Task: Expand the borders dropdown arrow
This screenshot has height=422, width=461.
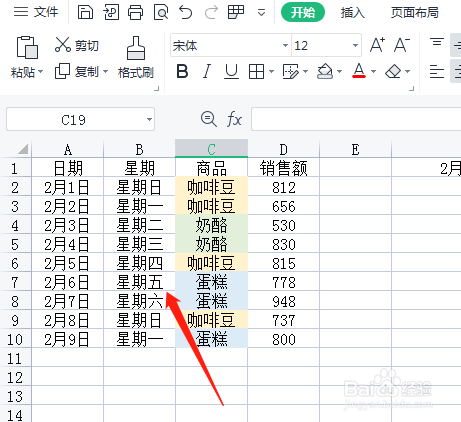Action: [271, 71]
